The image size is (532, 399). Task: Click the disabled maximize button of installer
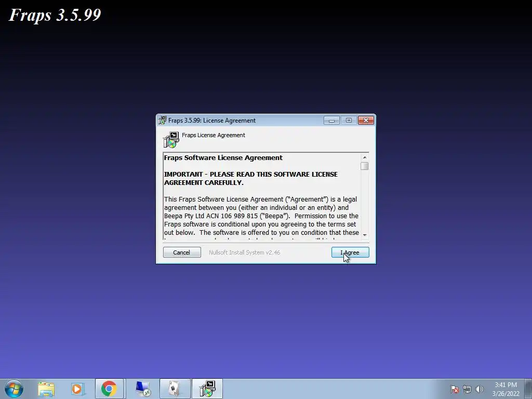click(349, 121)
